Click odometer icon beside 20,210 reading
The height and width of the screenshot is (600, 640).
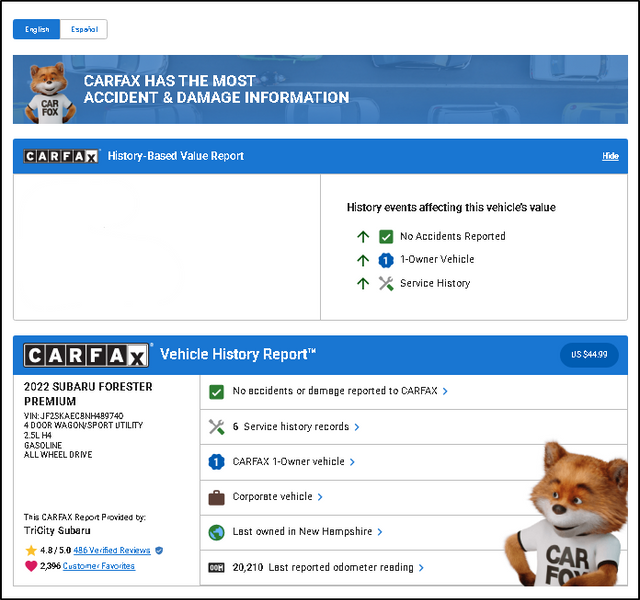click(x=216, y=568)
